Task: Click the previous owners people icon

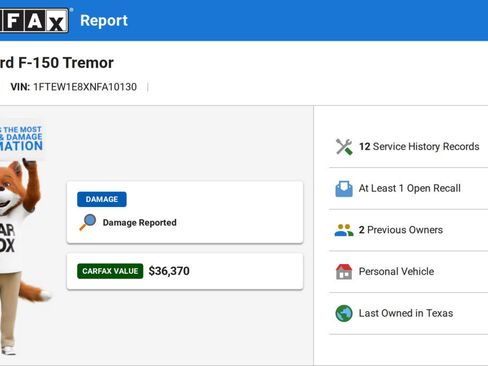Action: (x=344, y=230)
